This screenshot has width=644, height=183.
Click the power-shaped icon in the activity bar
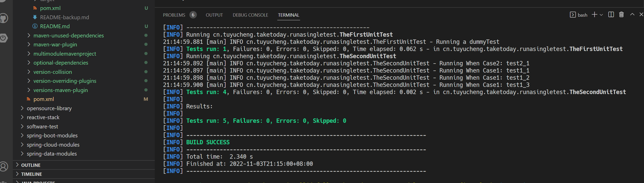pyautogui.click(x=4, y=38)
